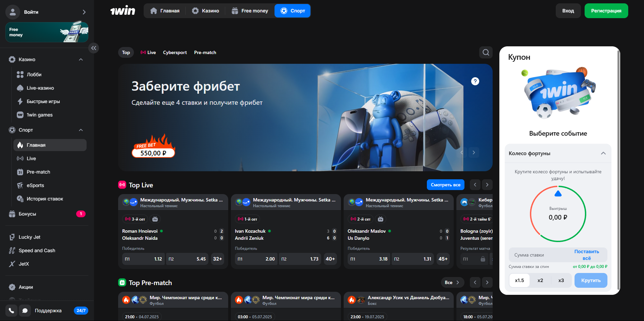
Task: Open Live-казино sidebar item
Action: (x=50, y=88)
